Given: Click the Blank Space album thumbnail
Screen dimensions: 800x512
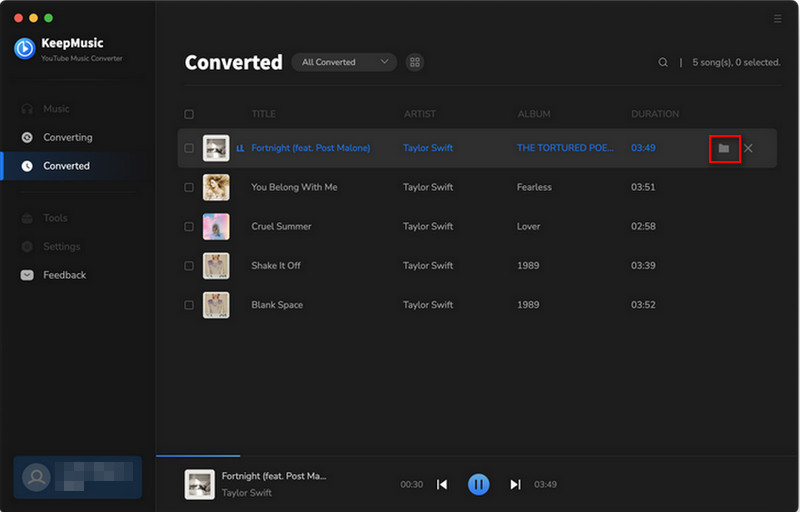Looking at the screenshot, I should click(216, 305).
